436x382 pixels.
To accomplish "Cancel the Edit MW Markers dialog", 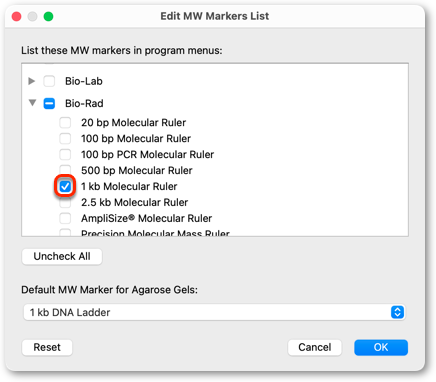I will tap(315, 347).
